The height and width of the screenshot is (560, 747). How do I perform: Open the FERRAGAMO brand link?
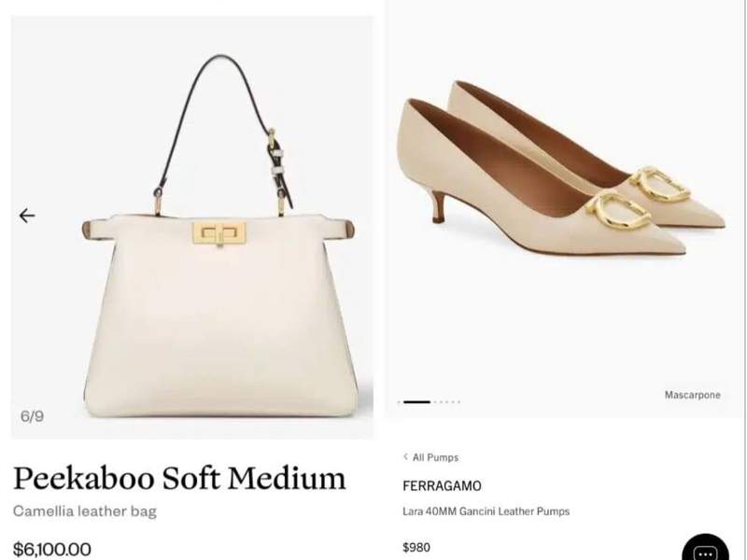pyautogui.click(x=442, y=486)
